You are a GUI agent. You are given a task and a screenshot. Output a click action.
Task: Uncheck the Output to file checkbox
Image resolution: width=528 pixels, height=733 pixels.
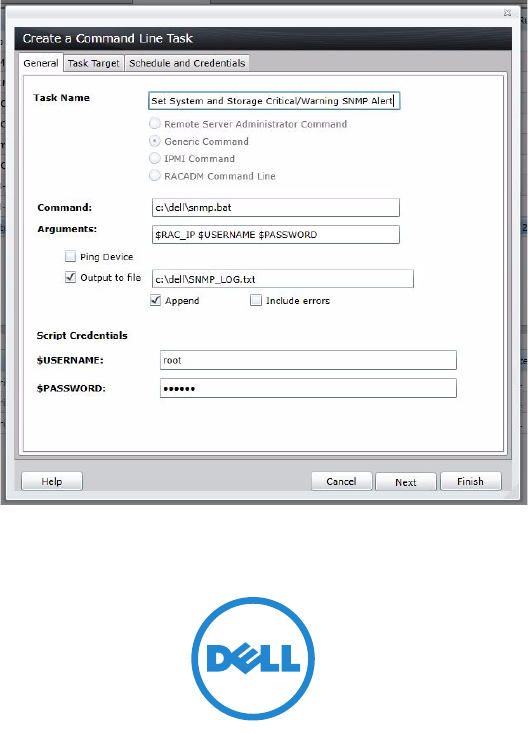tap(70, 277)
